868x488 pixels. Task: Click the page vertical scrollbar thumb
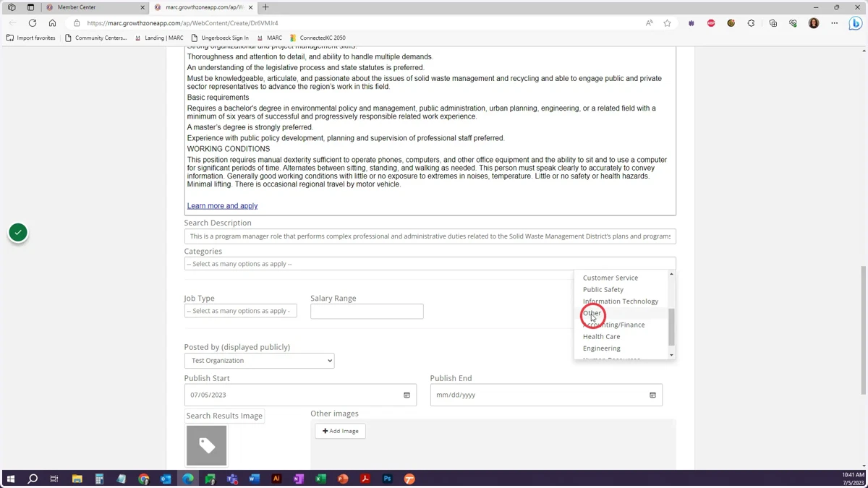pyautogui.click(x=864, y=330)
